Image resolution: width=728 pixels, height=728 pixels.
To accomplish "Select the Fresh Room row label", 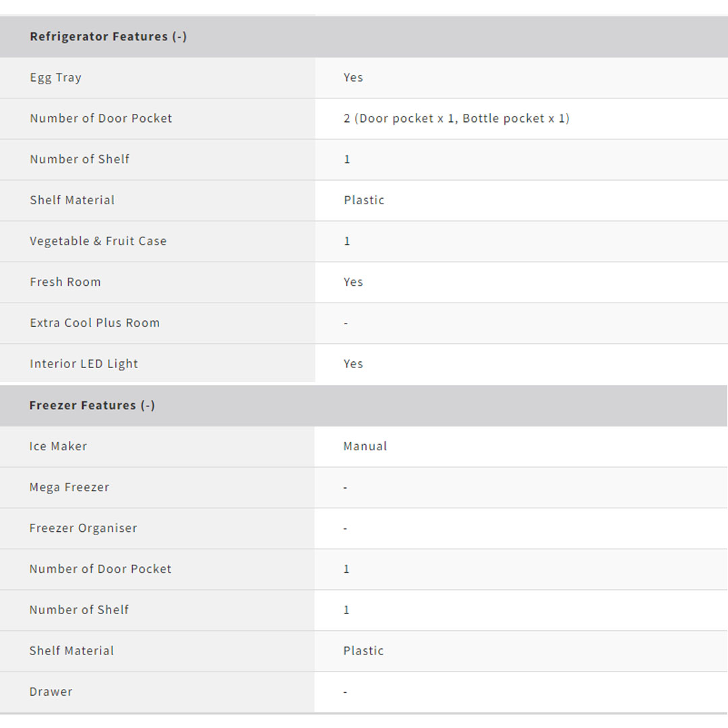I will (x=65, y=282).
